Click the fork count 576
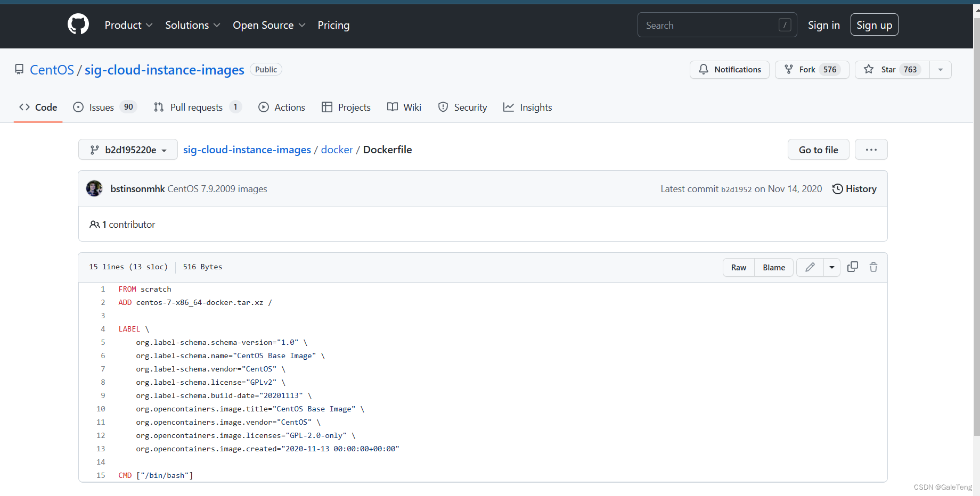The height and width of the screenshot is (496, 980). tap(829, 70)
